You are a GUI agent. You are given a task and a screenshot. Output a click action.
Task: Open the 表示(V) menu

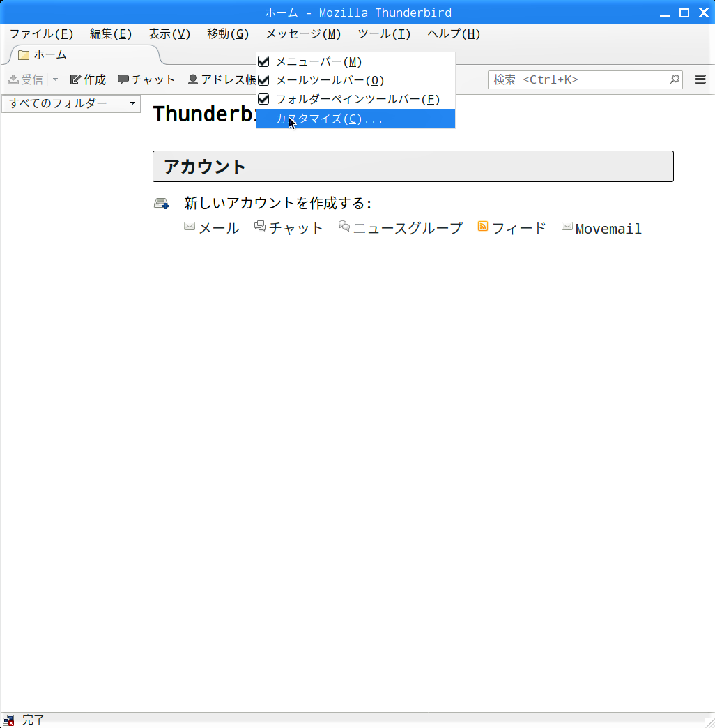coord(169,34)
